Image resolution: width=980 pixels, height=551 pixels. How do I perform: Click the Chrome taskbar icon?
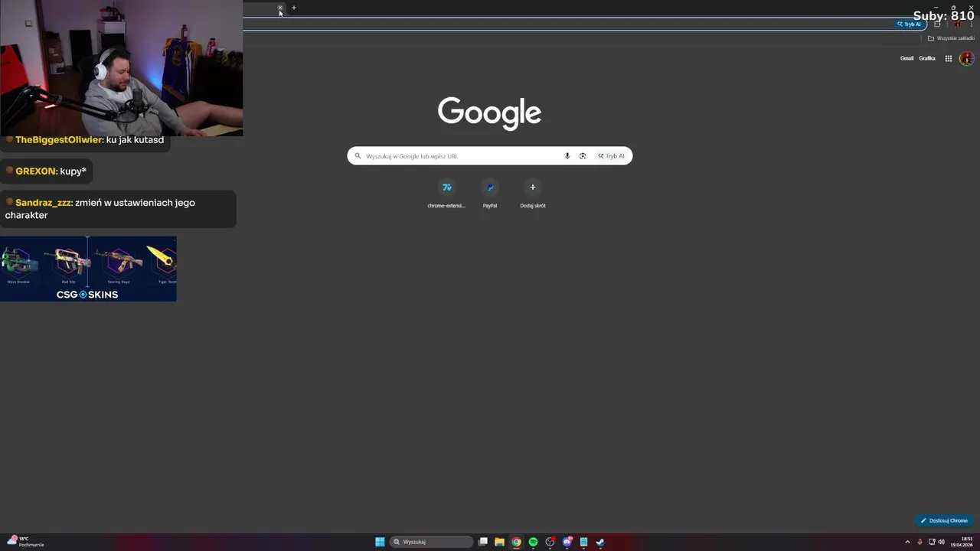coord(516,542)
